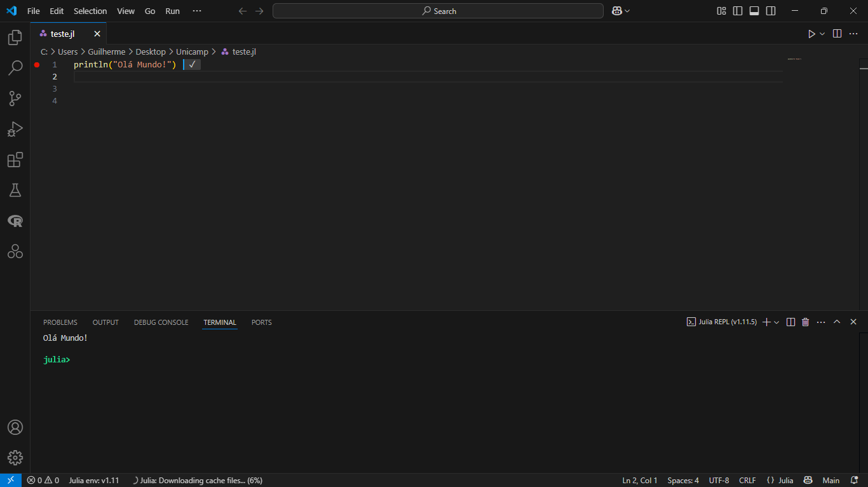
Task: Expand the run button dropdown arrow
Action: [822, 34]
